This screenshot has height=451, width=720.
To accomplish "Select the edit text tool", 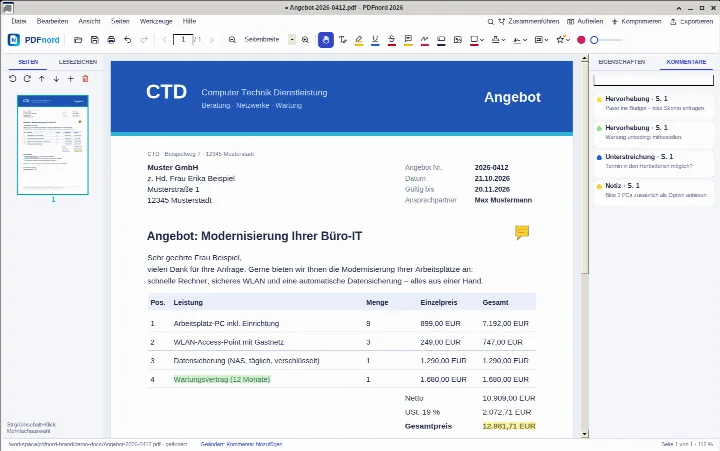I will click(x=343, y=40).
